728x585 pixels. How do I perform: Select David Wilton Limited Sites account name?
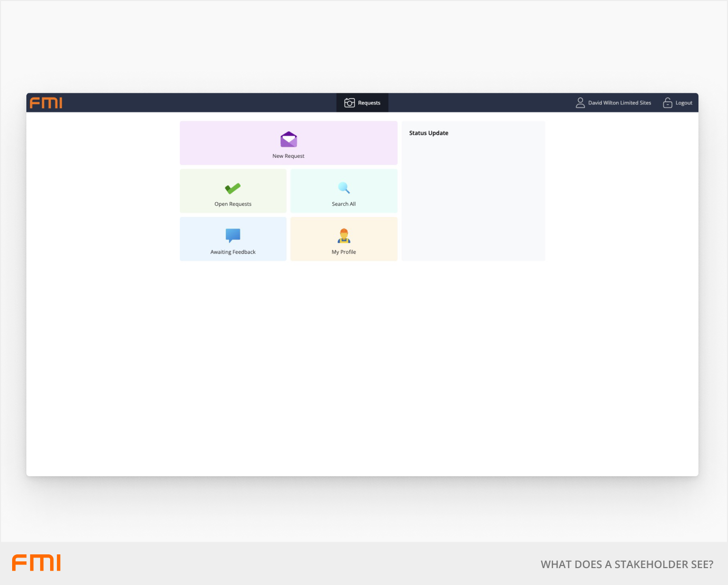pyautogui.click(x=619, y=103)
